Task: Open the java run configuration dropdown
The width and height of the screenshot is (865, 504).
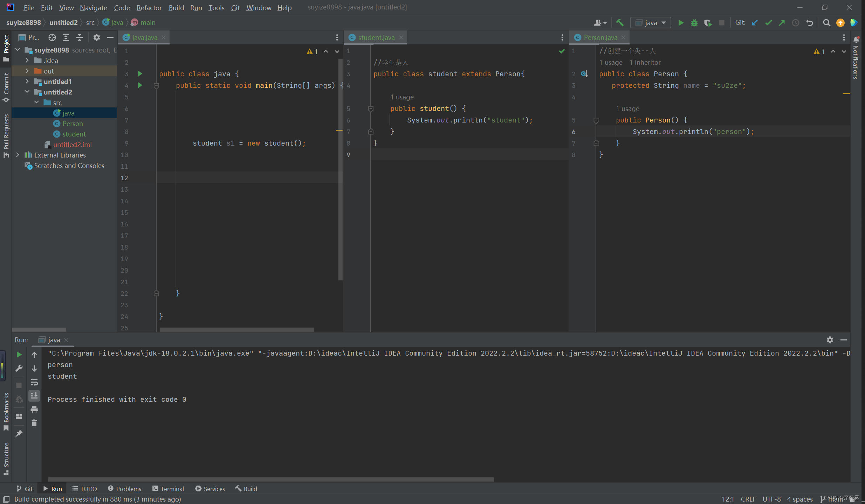Action: coord(651,23)
